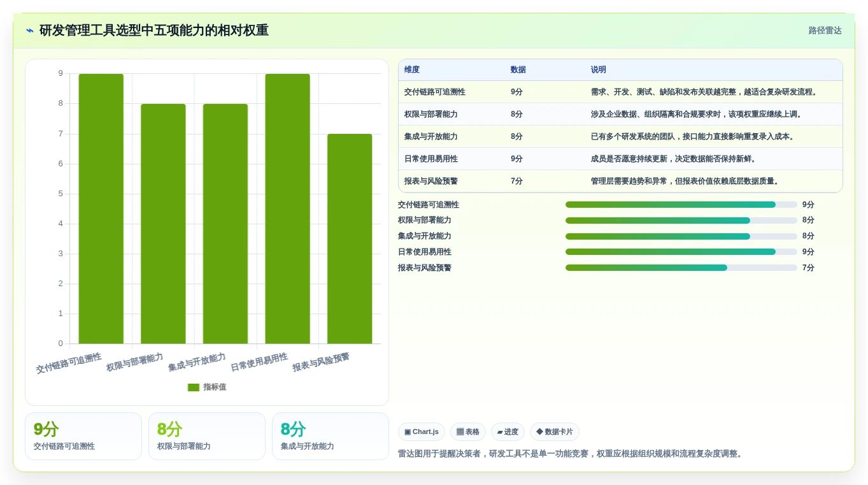Click the description starting 涉及企业数据
The width and height of the screenshot is (868, 485).
click(x=697, y=114)
